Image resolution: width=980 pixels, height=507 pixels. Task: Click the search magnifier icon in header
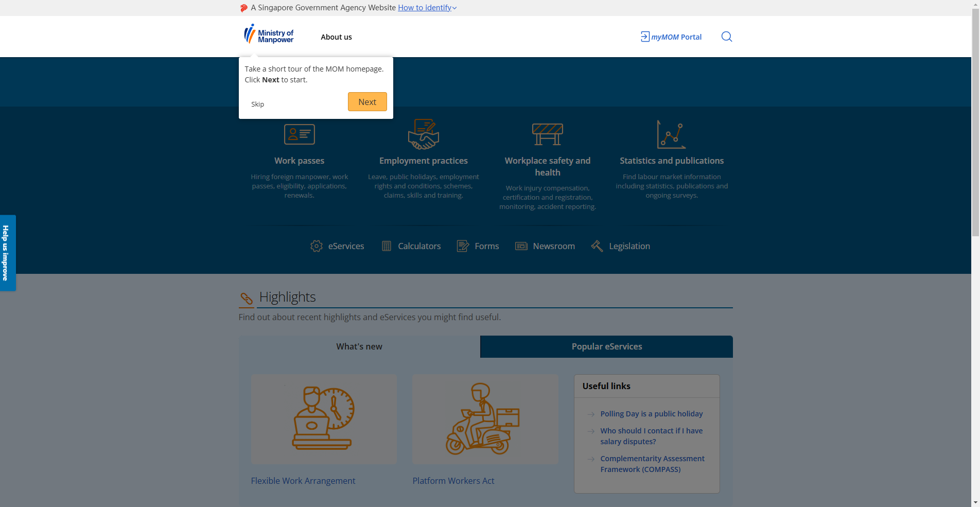click(726, 37)
